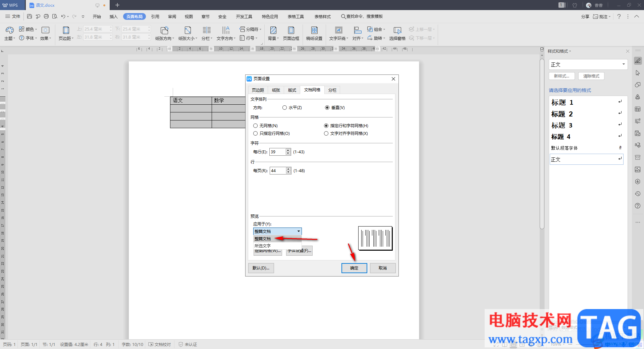Click the 取消 cancel button
Viewport: 644px width, 349px height.
pos(383,268)
